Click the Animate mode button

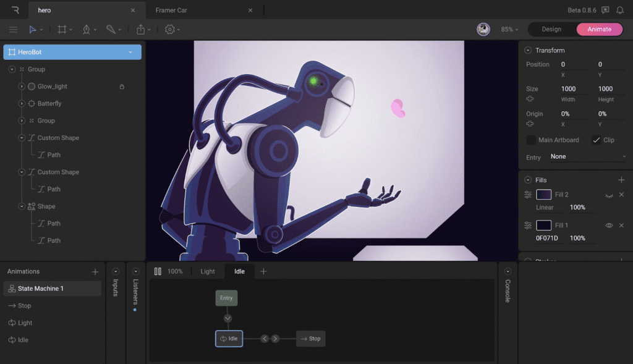[599, 29]
